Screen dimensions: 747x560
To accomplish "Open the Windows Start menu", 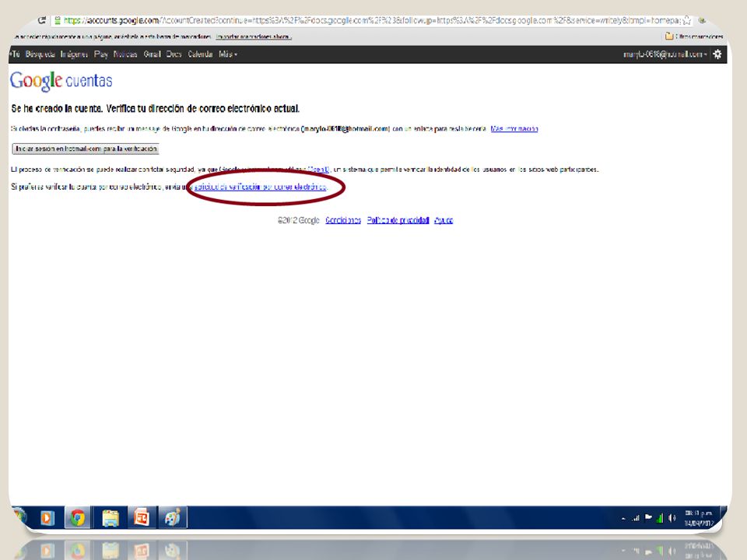I will (20, 518).
